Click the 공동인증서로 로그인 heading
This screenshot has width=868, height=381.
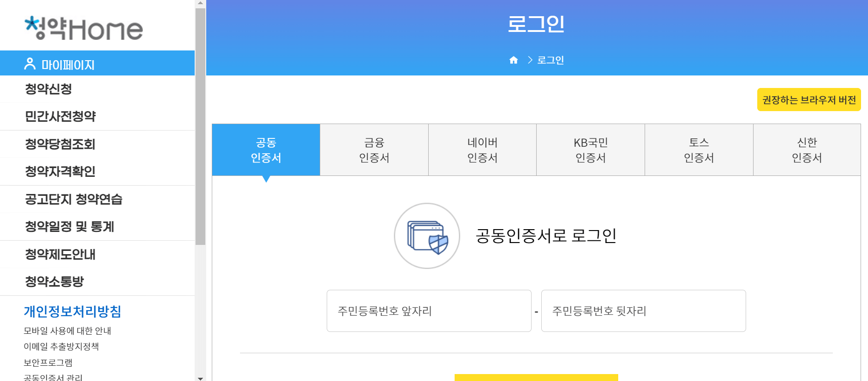(546, 236)
